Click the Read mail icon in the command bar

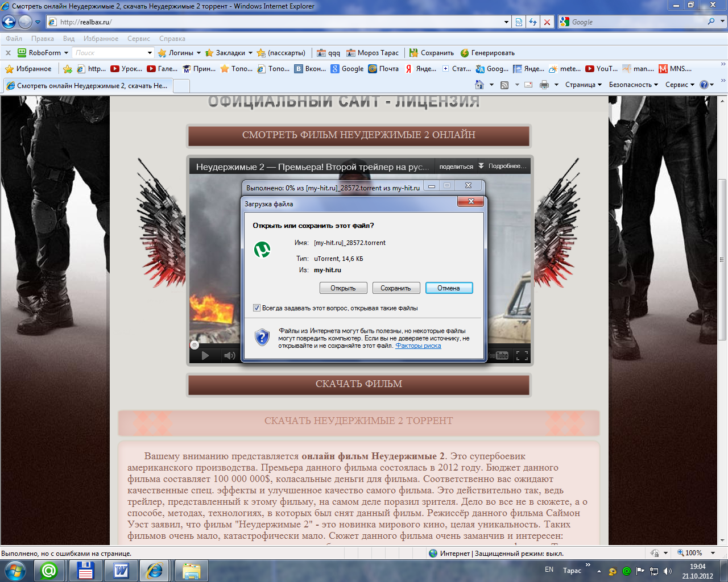(x=528, y=85)
